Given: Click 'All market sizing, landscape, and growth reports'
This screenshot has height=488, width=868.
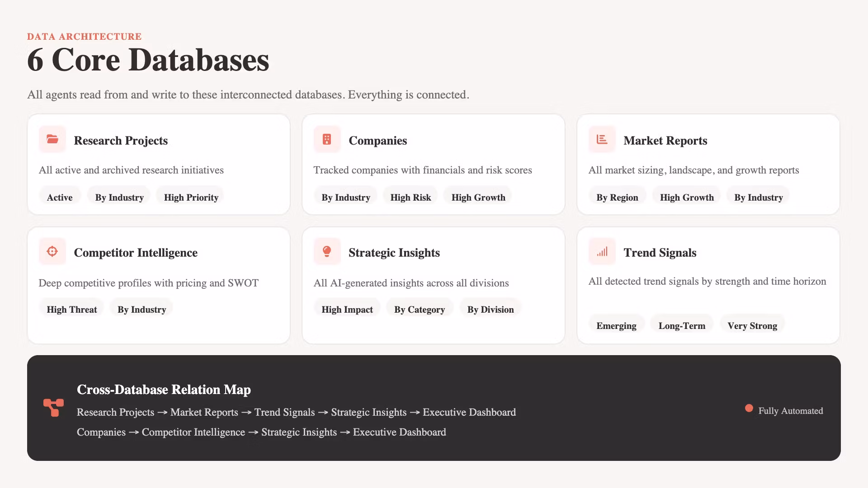Looking at the screenshot, I should (x=693, y=170).
